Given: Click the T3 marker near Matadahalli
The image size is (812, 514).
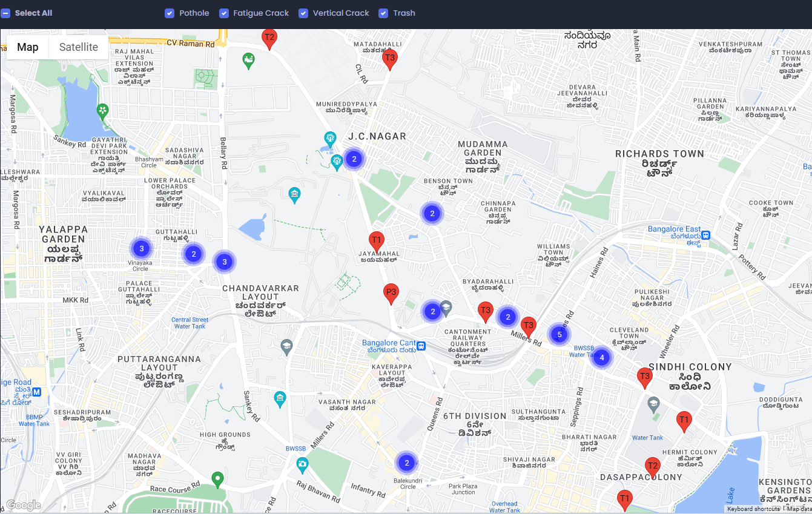Looking at the screenshot, I should click(x=390, y=59).
